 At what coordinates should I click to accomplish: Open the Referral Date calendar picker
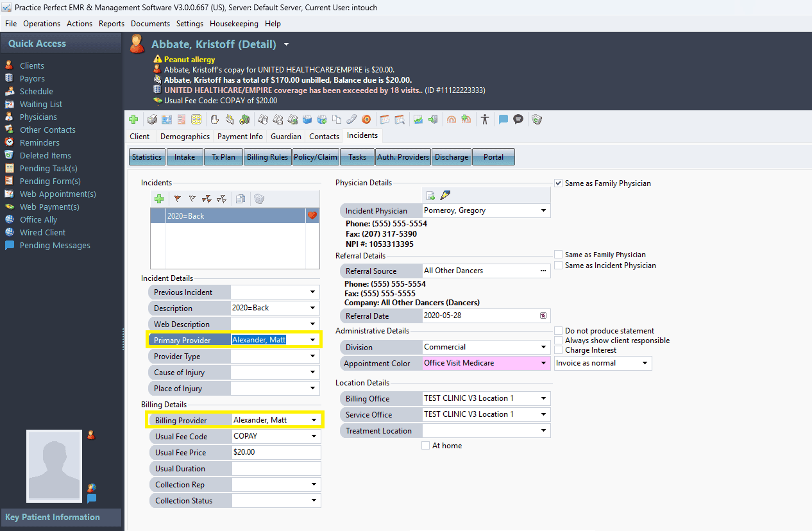pos(543,316)
